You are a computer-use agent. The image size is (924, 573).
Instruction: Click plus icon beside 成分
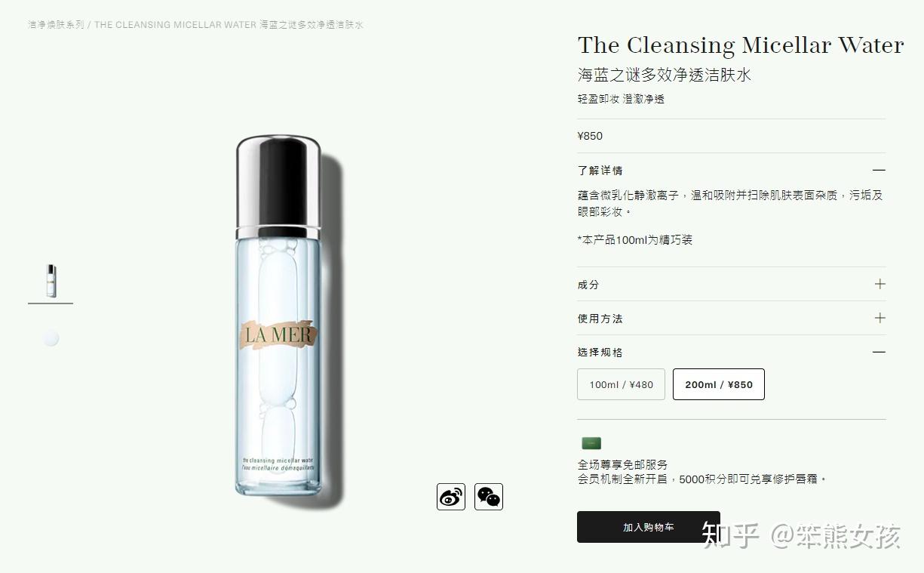[879, 284]
